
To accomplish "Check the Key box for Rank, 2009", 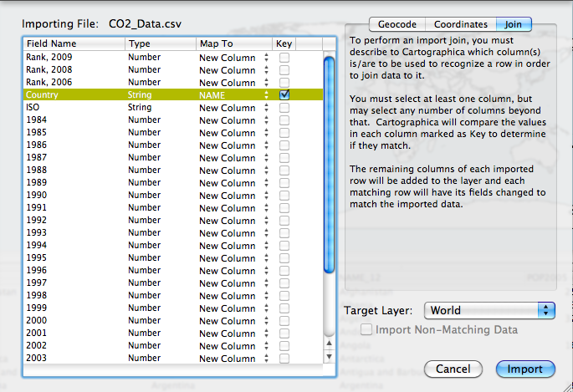I will tap(284, 58).
